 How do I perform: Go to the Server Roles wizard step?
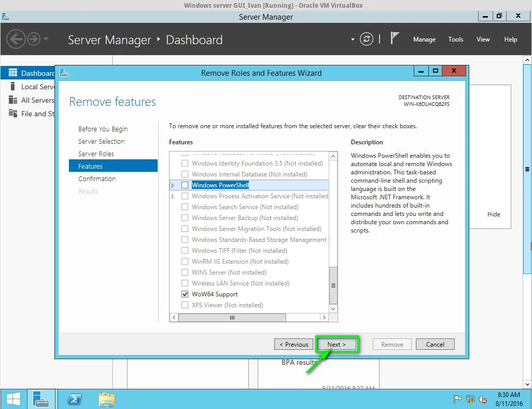(x=96, y=154)
